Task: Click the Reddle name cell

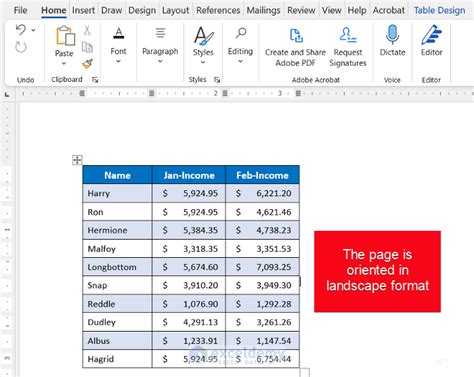Action: (117, 304)
